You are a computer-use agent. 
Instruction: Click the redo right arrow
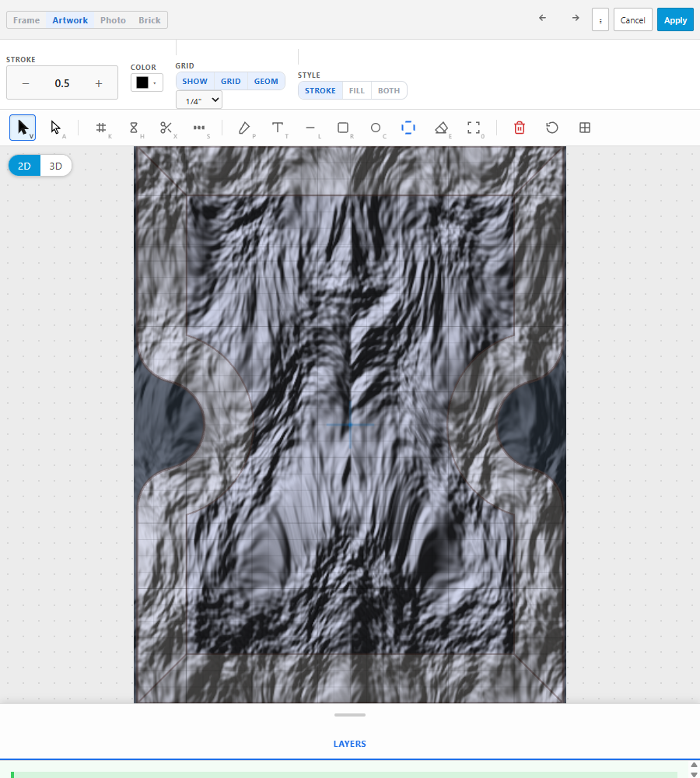pyautogui.click(x=576, y=18)
